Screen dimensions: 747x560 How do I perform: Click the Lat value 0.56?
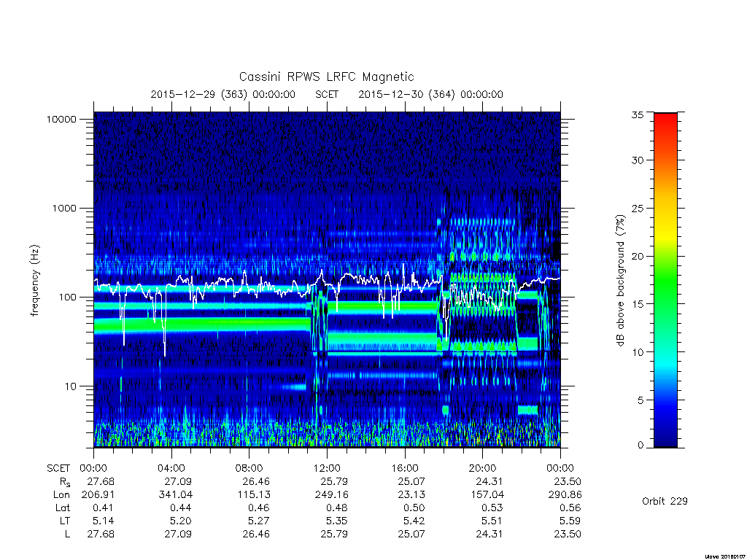point(570,507)
